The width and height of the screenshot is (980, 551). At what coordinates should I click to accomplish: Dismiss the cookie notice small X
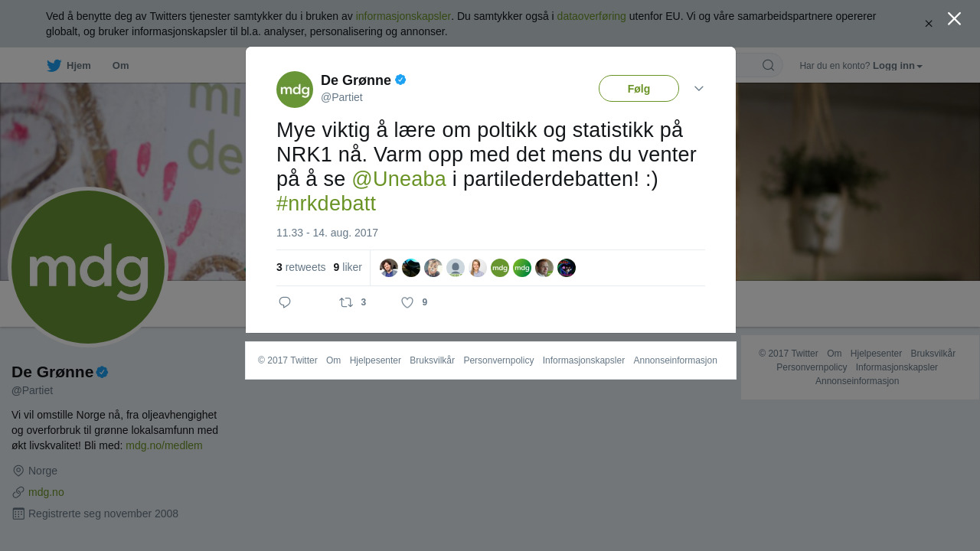[929, 24]
